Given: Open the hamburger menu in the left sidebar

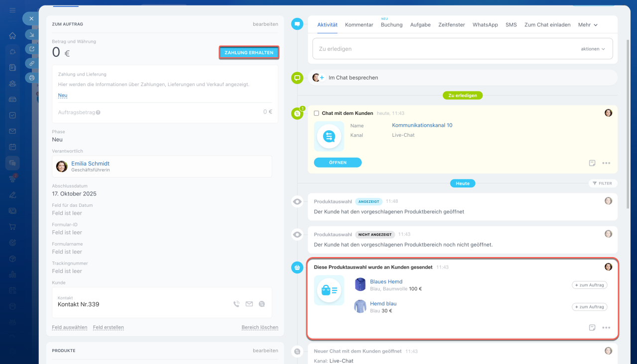Looking at the screenshot, I should 12,10.
